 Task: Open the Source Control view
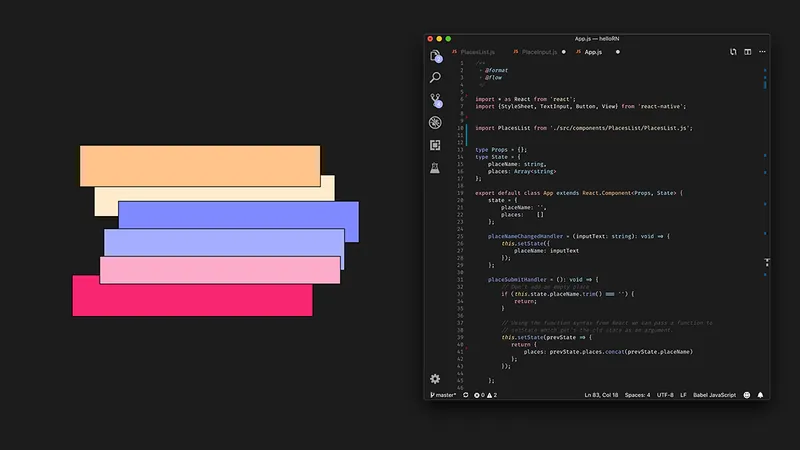tap(435, 100)
